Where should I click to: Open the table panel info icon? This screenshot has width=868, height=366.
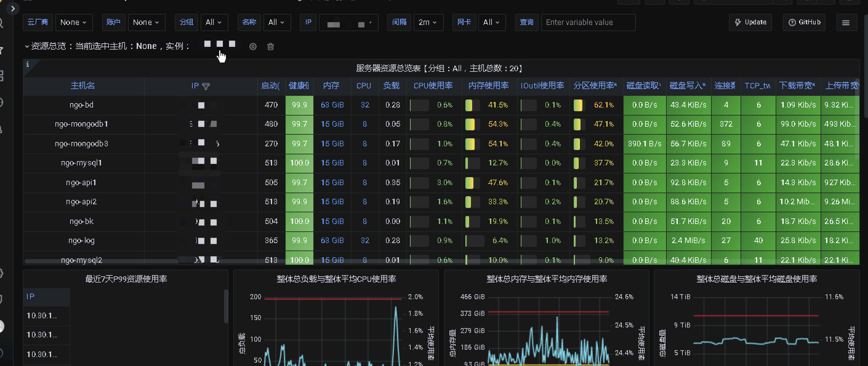tap(28, 64)
